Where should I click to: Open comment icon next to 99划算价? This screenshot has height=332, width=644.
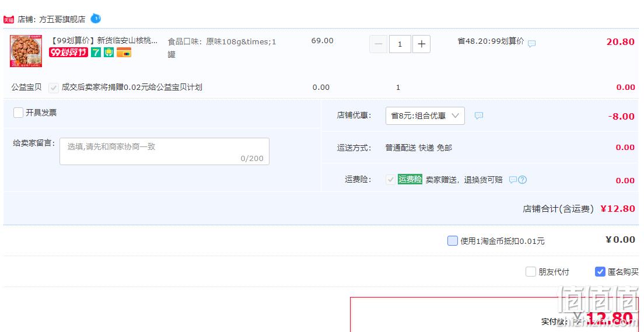pos(531,44)
